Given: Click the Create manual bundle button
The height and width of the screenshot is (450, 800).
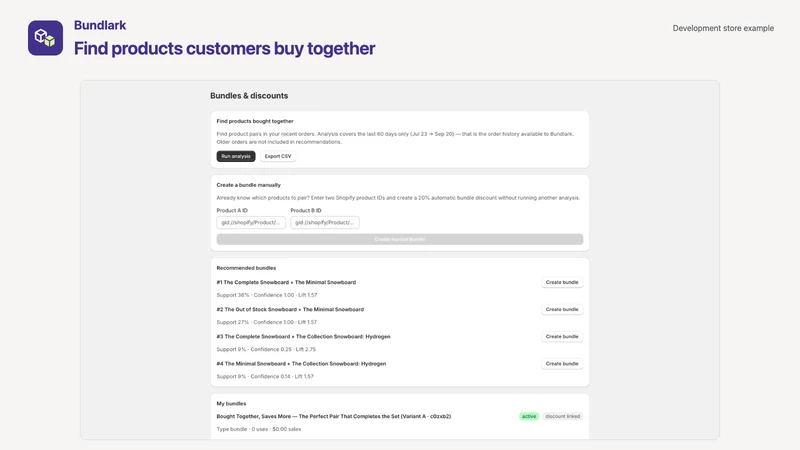Looking at the screenshot, I should click(x=399, y=239).
